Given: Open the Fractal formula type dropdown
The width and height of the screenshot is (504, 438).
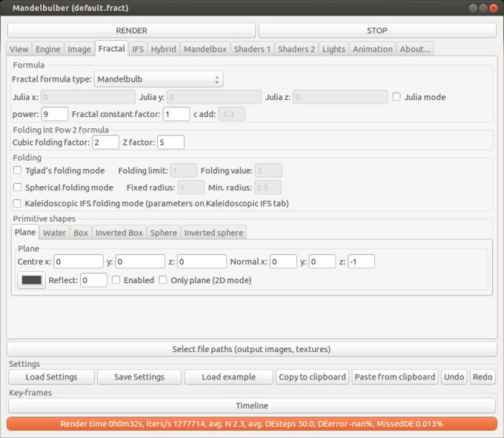Looking at the screenshot, I should pos(159,79).
